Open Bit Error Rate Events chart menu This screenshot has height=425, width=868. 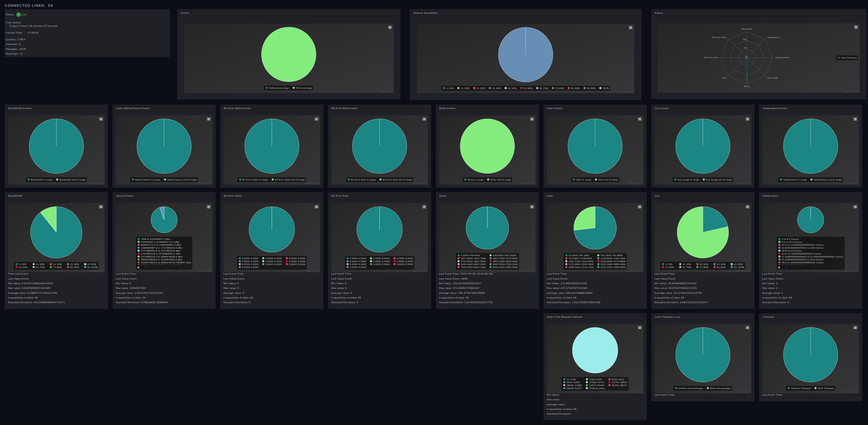point(424,119)
